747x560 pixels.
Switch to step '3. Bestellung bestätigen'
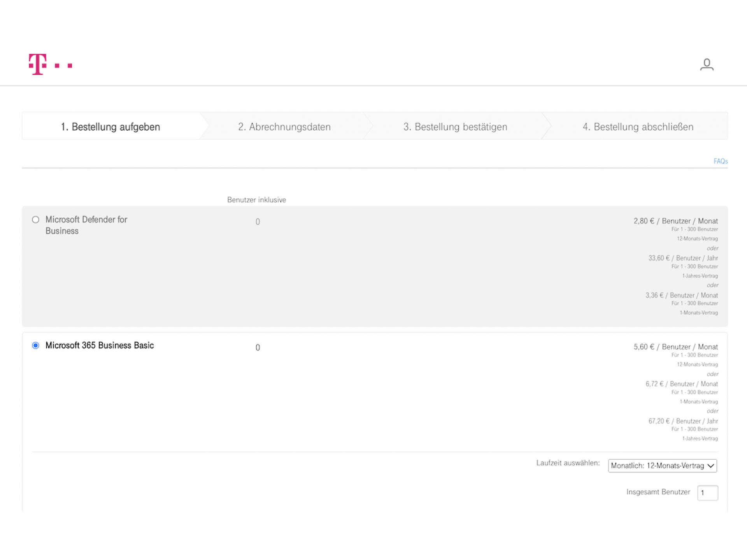click(455, 126)
